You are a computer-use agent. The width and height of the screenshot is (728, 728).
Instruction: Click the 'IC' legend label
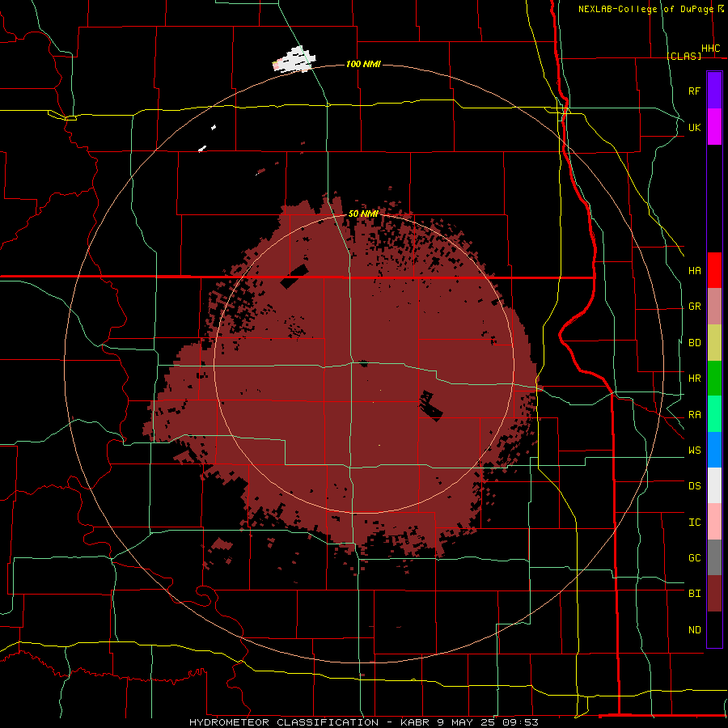(694, 523)
